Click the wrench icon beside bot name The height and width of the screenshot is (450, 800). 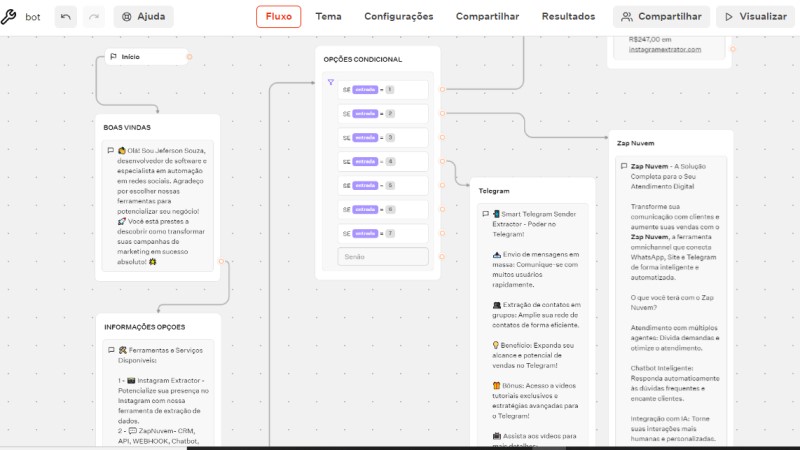(x=8, y=16)
